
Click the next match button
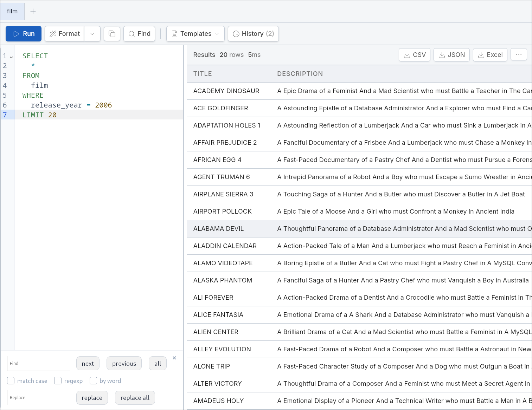(x=88, y=364)
